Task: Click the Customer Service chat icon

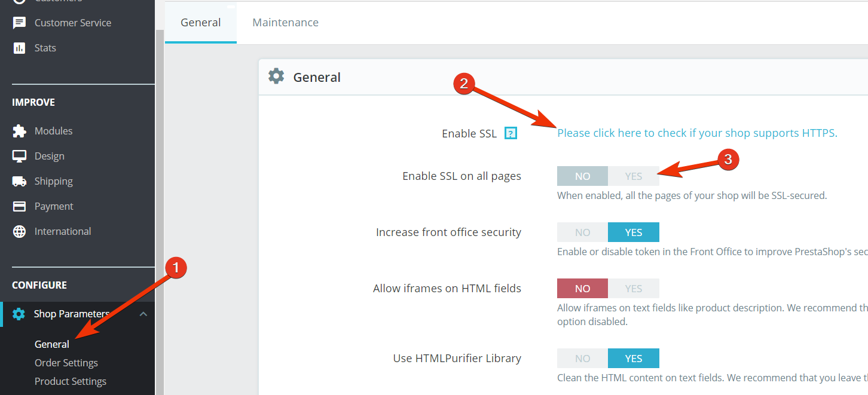Action: coord(19,23)
